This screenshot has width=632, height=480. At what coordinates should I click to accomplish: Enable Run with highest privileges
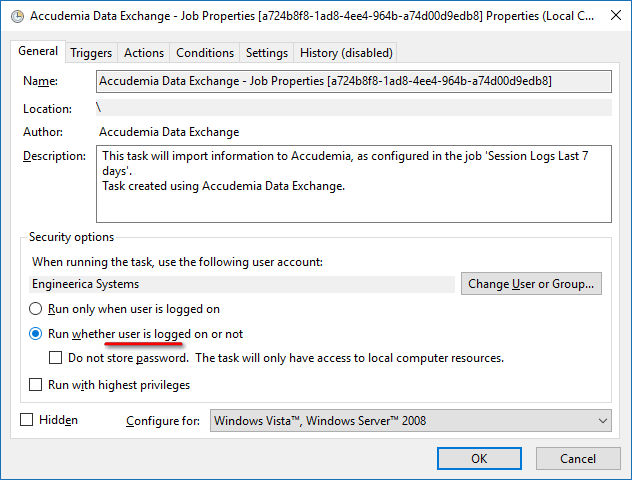35,385
